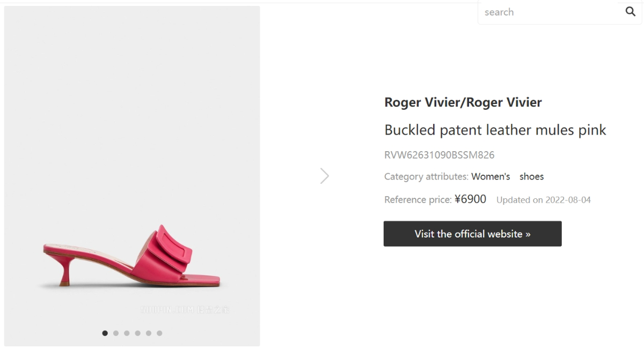Click the watermark on the product photo

[x=185, y=309]
